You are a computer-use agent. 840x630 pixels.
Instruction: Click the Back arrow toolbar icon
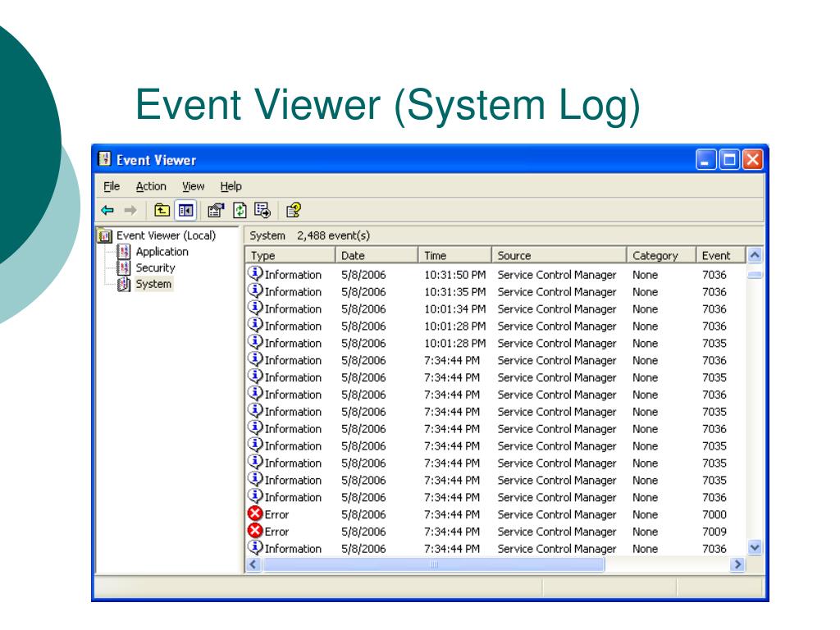pos(107,211)
